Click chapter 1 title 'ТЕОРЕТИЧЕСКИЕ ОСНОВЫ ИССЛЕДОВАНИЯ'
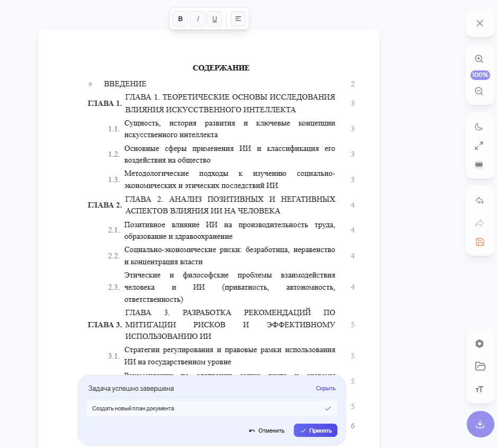This screenshot has height=448, width=497. click(249, 97)
